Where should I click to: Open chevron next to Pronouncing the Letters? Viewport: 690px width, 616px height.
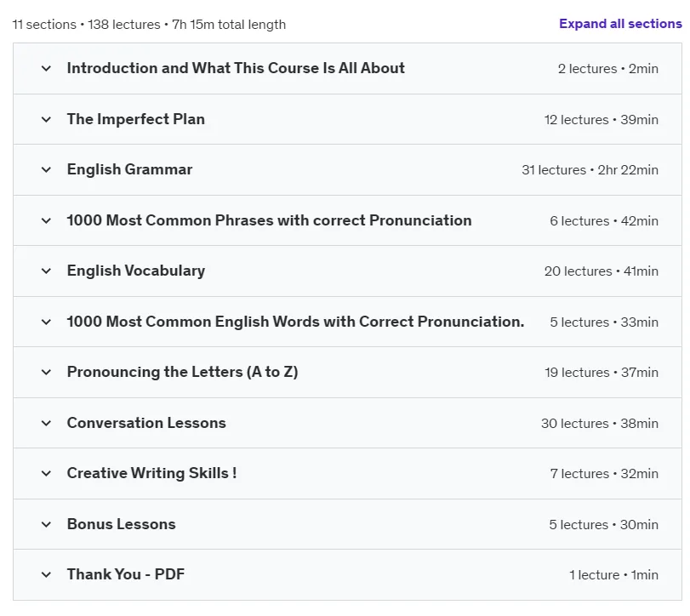coord(46,373)
